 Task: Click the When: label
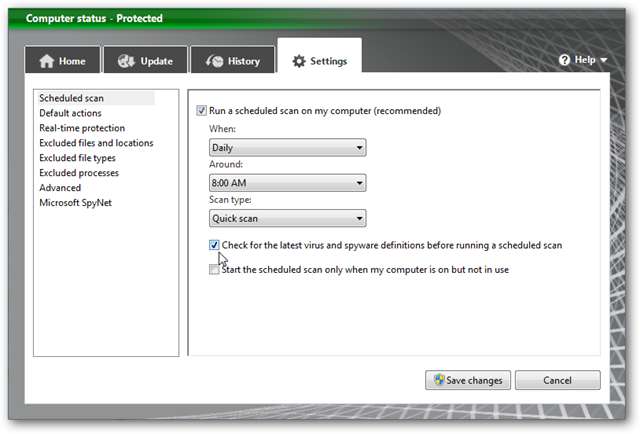[222, 129]
